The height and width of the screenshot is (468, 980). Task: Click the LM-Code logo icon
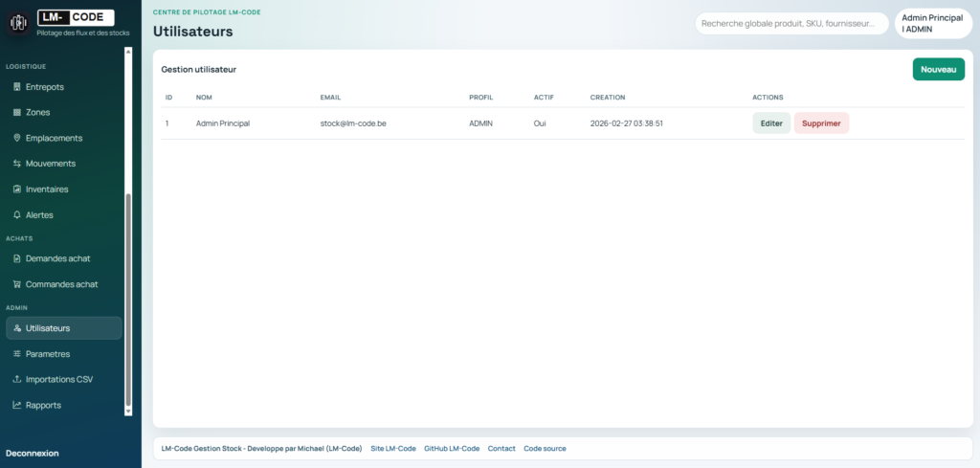(x=18, y=23)
